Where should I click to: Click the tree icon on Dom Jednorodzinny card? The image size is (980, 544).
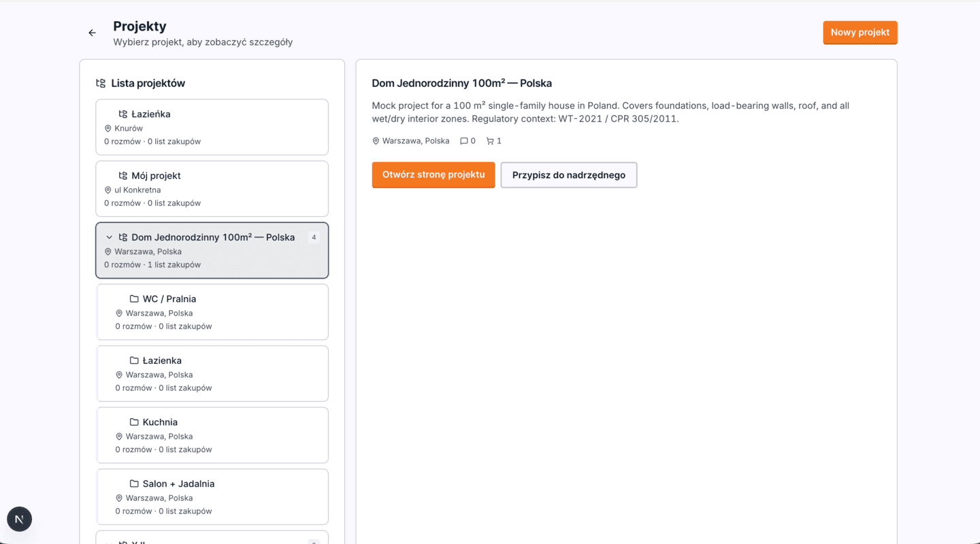pos(123,237)
